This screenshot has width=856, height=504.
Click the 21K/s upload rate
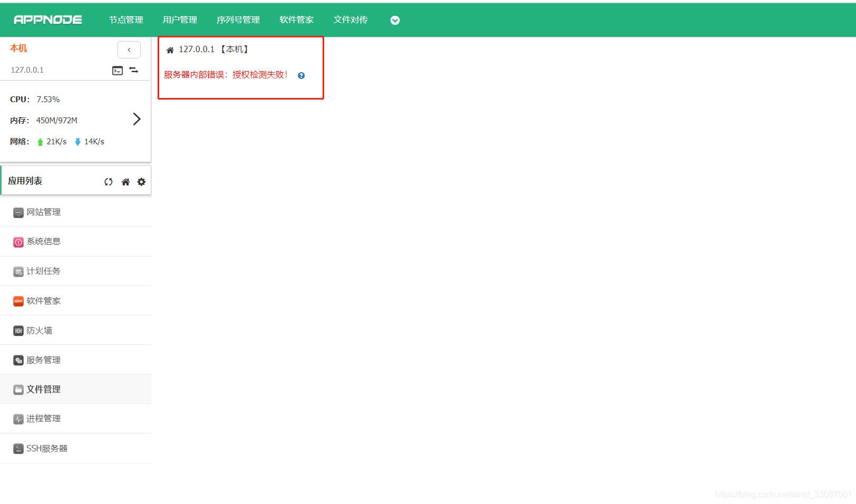point(56,142)
